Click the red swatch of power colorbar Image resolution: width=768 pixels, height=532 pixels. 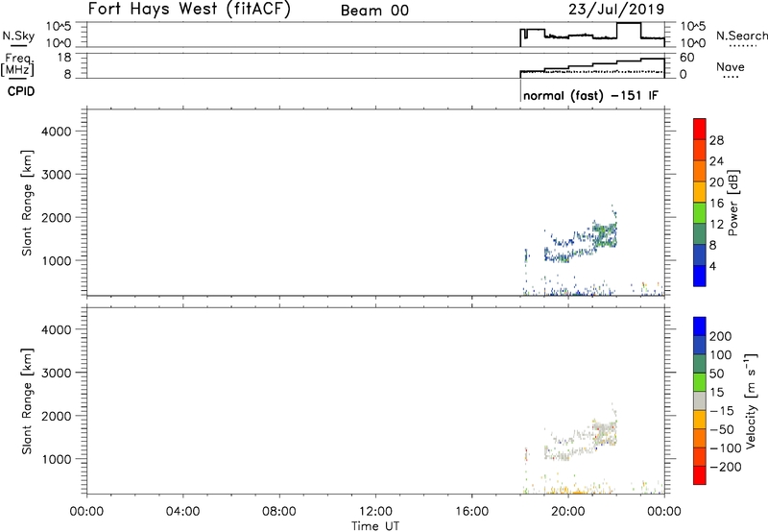pos(700,129)
